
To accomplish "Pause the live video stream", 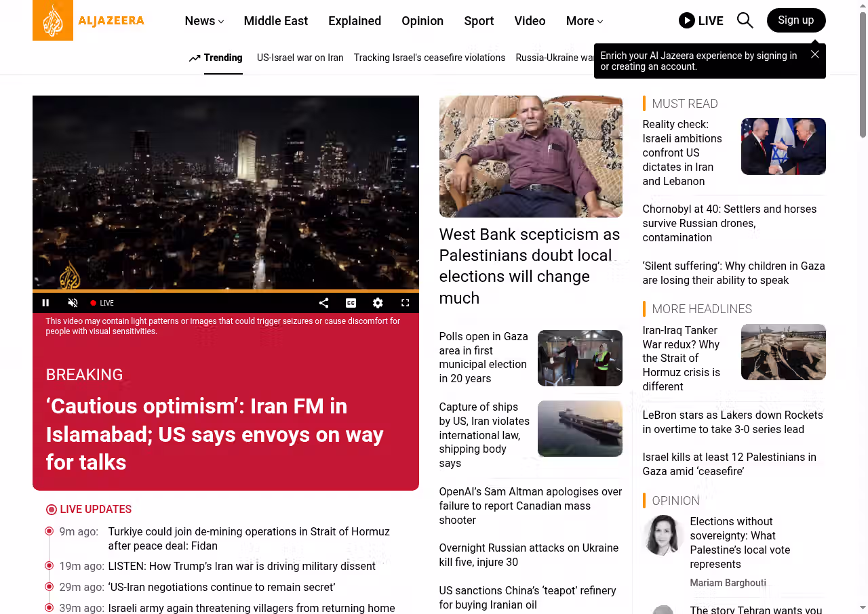I will (x=46, y=303).
